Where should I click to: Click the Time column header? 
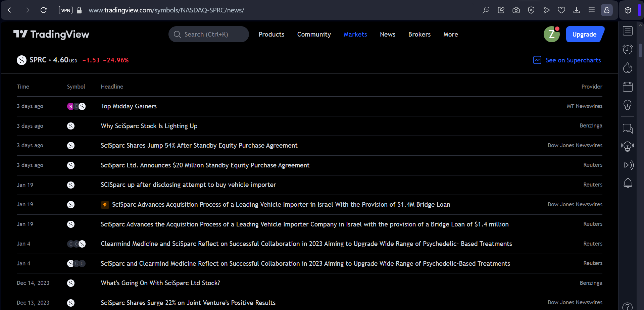coord(23,87)
